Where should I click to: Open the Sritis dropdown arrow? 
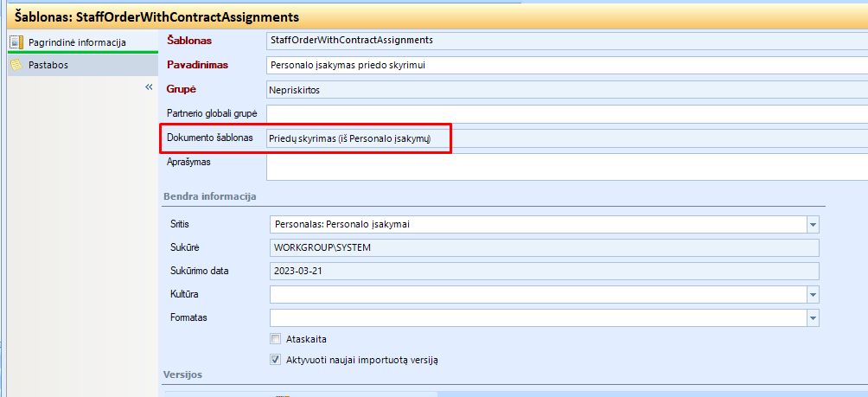(x=813, y=225)
